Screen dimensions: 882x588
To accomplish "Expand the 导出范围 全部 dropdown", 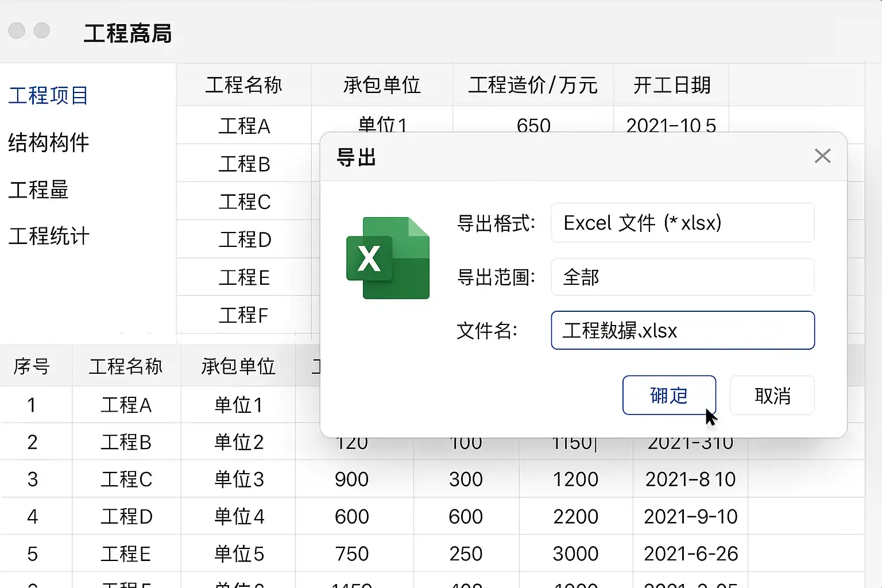I will click(x=682, y=277).
